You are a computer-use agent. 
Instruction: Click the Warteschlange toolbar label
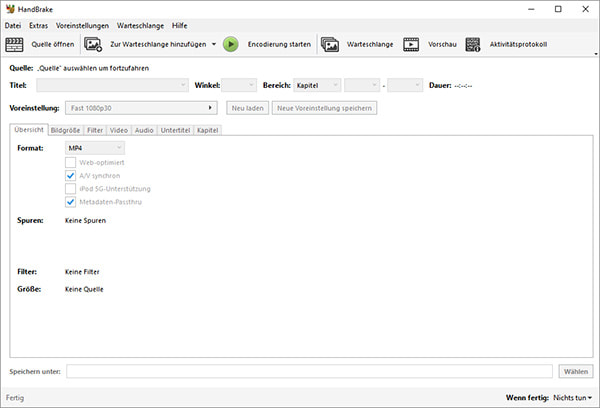pyautogui.click(x=370, y=44)
